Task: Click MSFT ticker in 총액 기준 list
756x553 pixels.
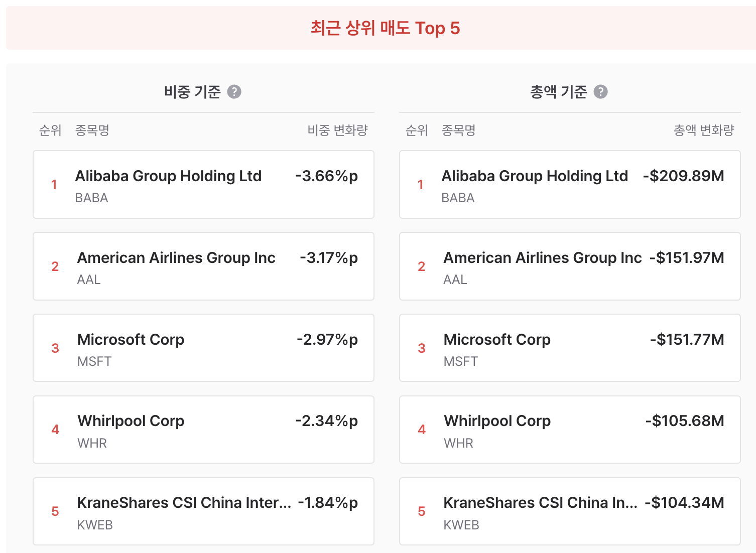Action: pos(460,361)
